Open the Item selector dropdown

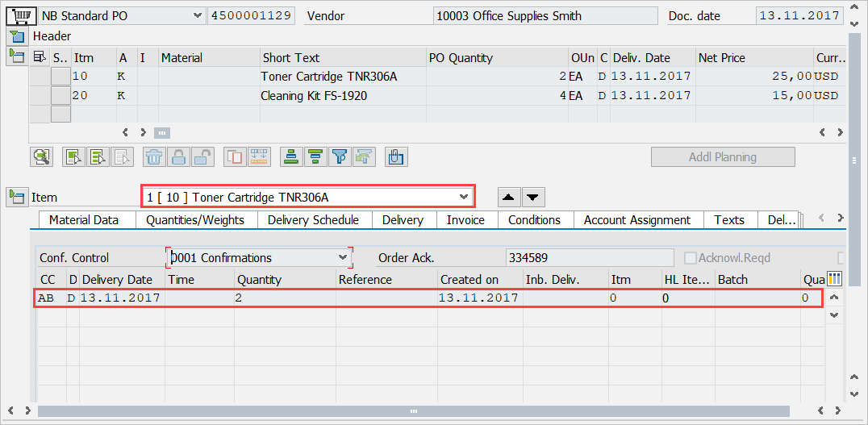[x=463, y=197]
